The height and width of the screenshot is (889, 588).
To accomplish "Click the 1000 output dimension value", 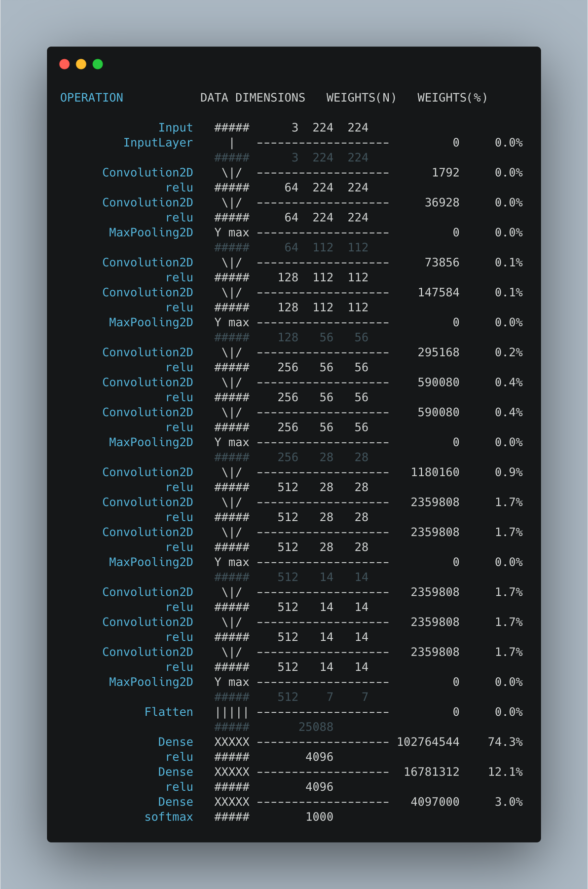I will [320, 817].
